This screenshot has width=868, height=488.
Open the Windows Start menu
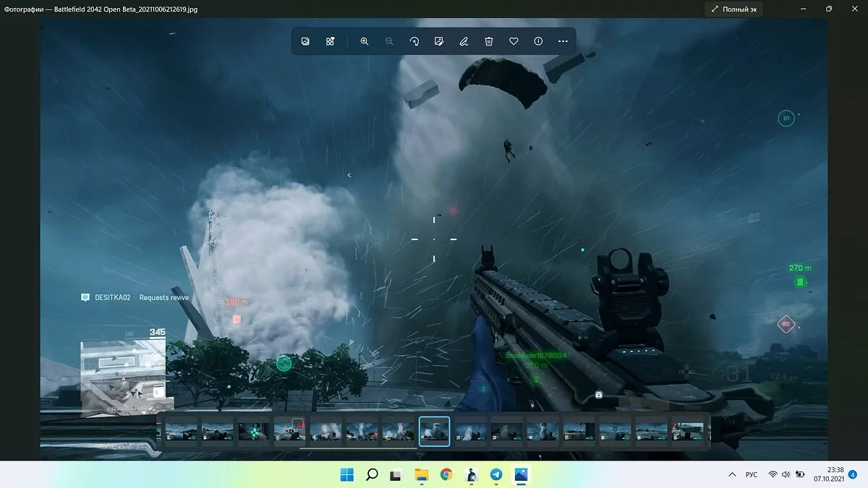tap(347, 475)
